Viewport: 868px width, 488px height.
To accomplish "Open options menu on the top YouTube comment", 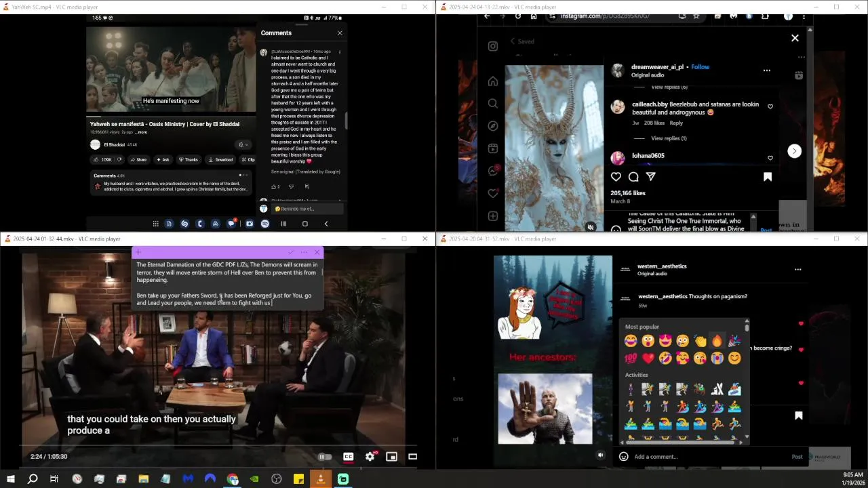I will 340,52.
